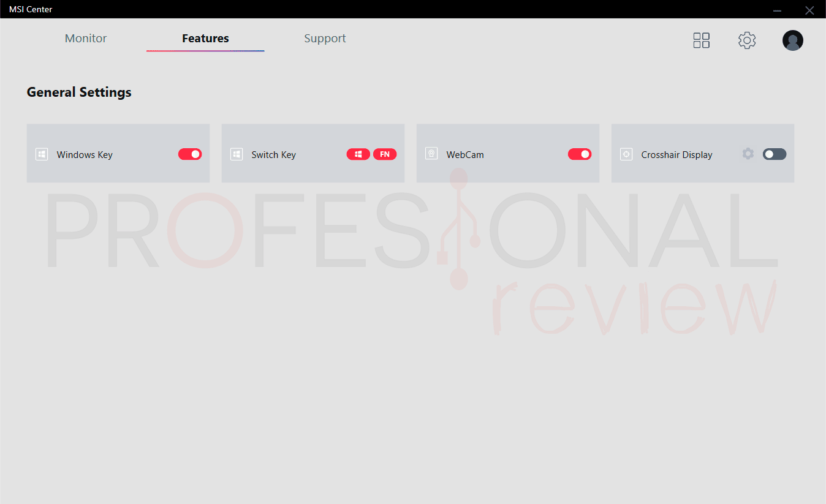Select the Features tab
This screenshot has height=504, width=826.
205,38
